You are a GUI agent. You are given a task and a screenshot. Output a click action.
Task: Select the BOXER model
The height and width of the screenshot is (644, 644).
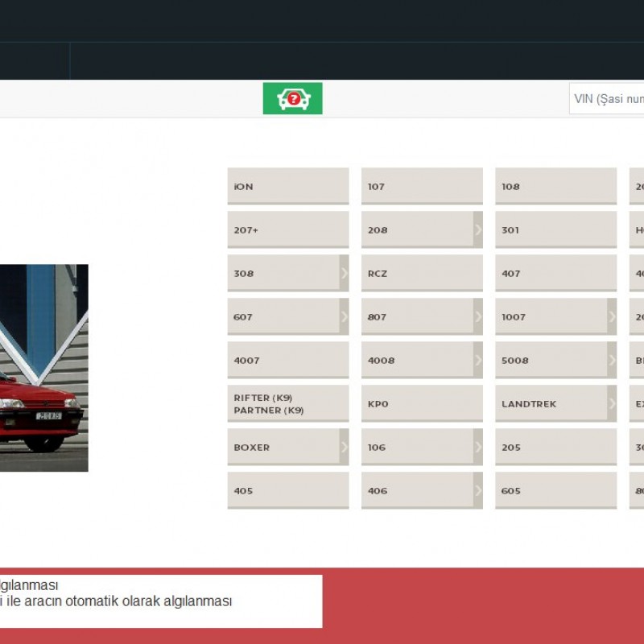click(x=282, y=447)
